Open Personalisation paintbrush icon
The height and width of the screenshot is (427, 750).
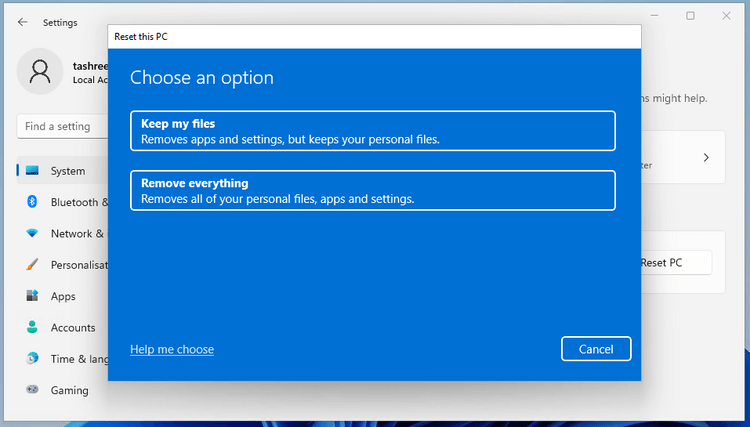click(x=32, y=265)
